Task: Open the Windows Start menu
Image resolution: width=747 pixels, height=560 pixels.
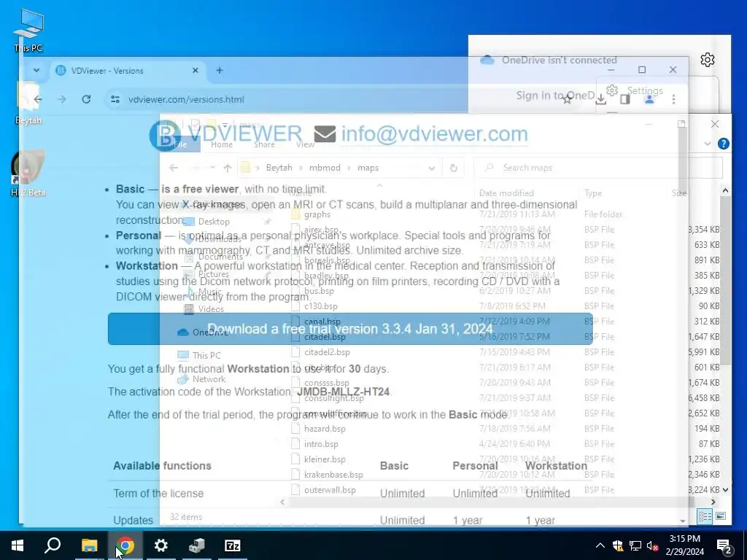Action: point(18,545)
